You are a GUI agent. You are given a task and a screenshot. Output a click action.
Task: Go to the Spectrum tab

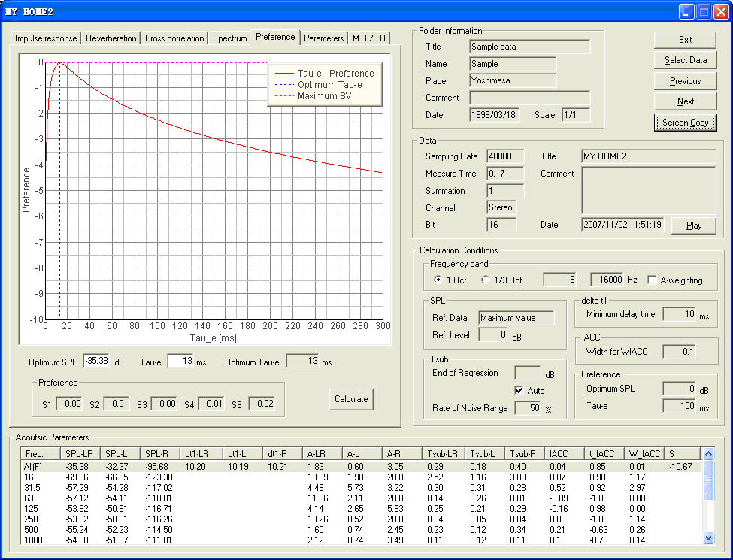click(229, 38)
